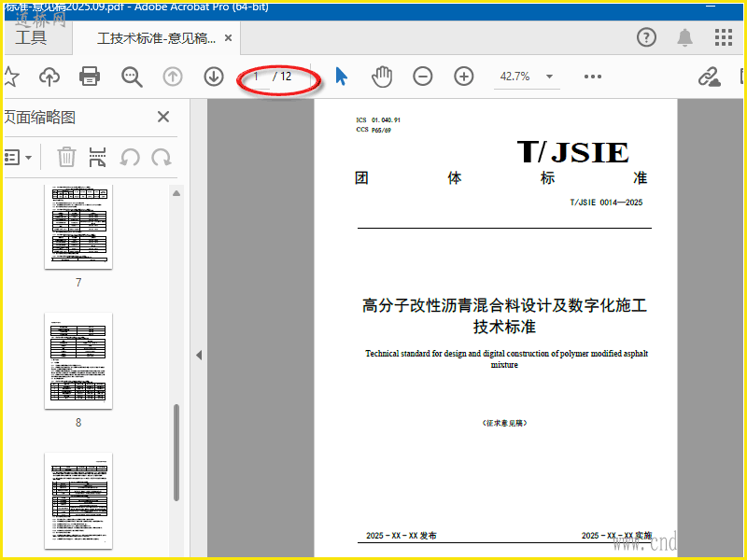Collapse the left panel with arrow

[x=199, y=356]
